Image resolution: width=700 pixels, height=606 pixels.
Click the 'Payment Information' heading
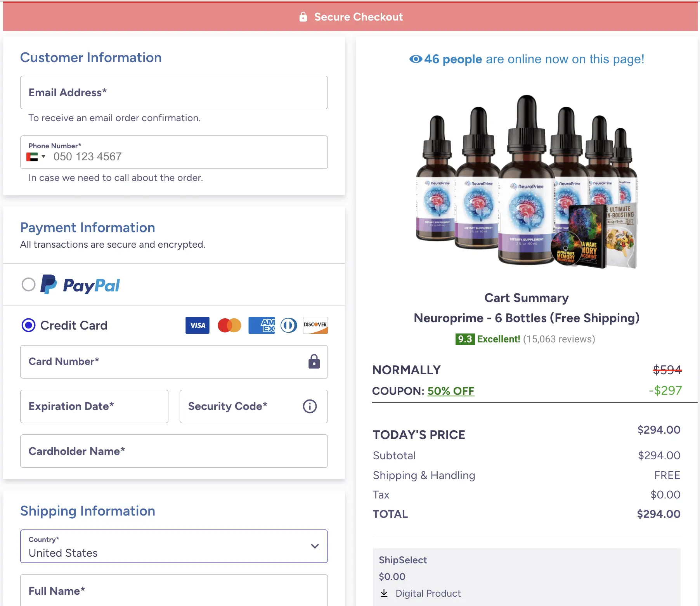(x=88, y=227)
